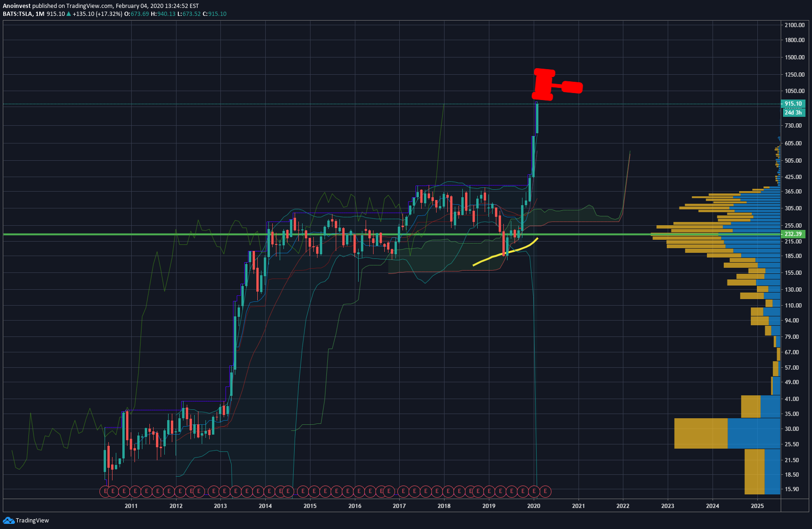Click the 305.00 price axis label
812x529 pixels.
point(793,208)
